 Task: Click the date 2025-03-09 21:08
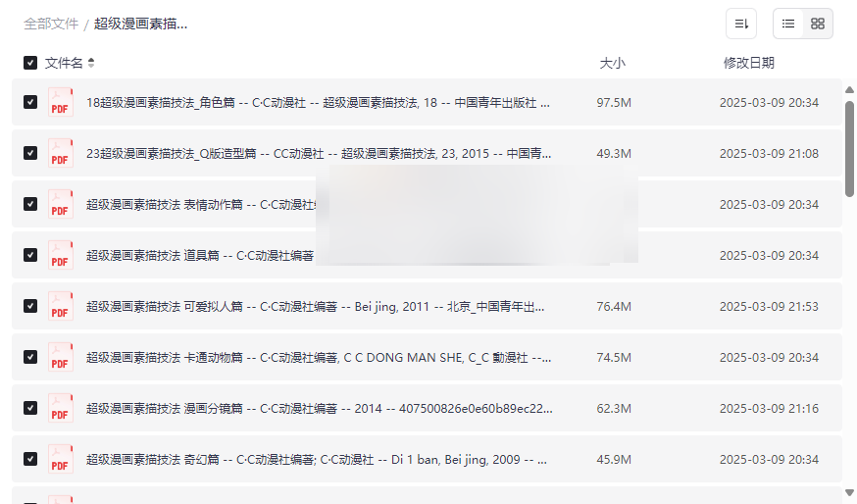[x=769, y=154]
